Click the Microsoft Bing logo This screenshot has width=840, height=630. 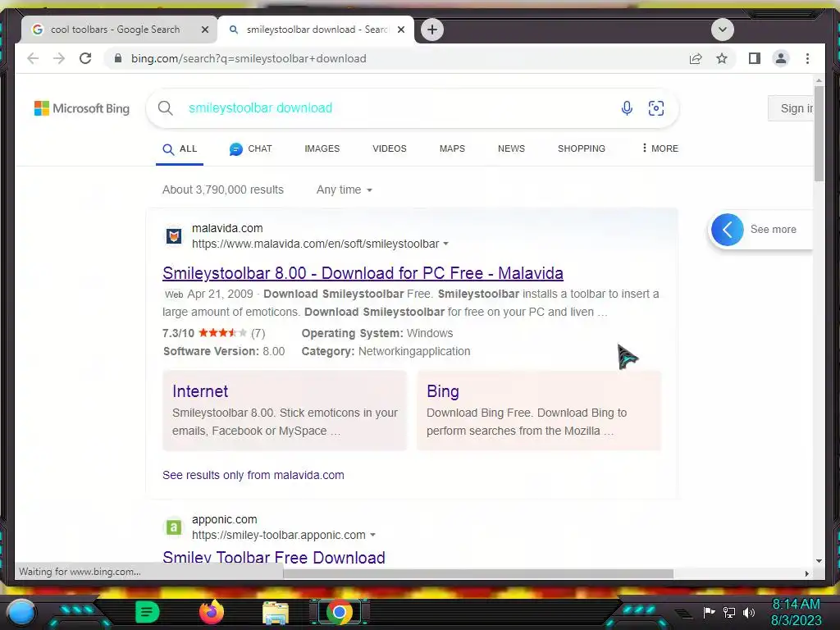coord(82,108)
